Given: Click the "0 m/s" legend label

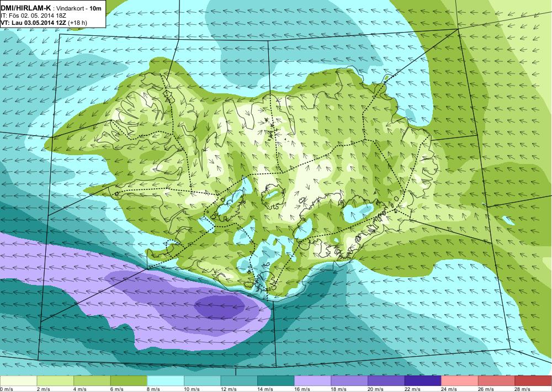Looking at the screenshot, I should tap(7, 389).
